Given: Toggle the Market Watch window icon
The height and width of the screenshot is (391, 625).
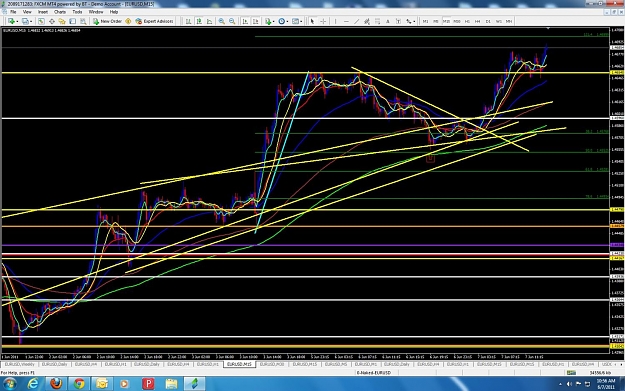Looking at the screenshot, I should pos(41,21).
